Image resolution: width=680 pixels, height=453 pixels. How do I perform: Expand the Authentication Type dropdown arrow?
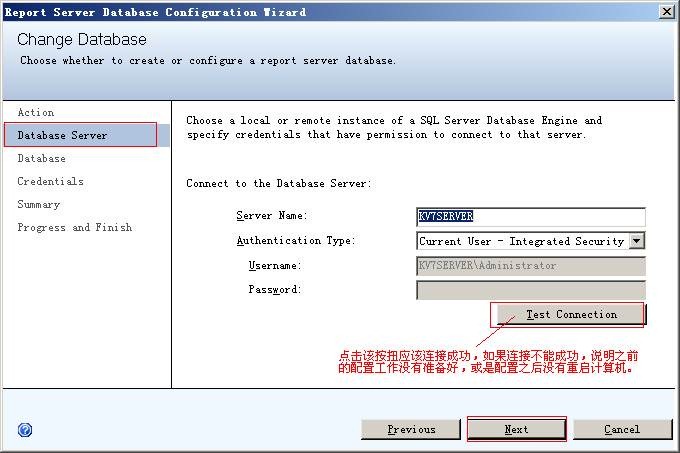[x=637, y=241]
